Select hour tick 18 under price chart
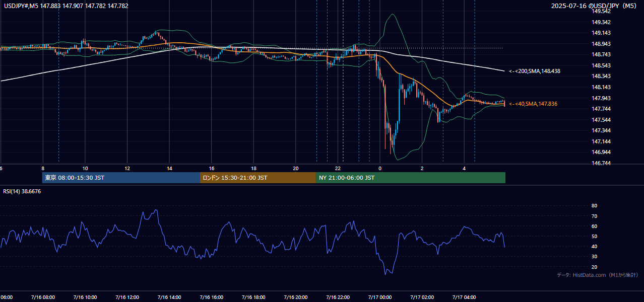The image size is (644, 302). click(x=253, y=168)
